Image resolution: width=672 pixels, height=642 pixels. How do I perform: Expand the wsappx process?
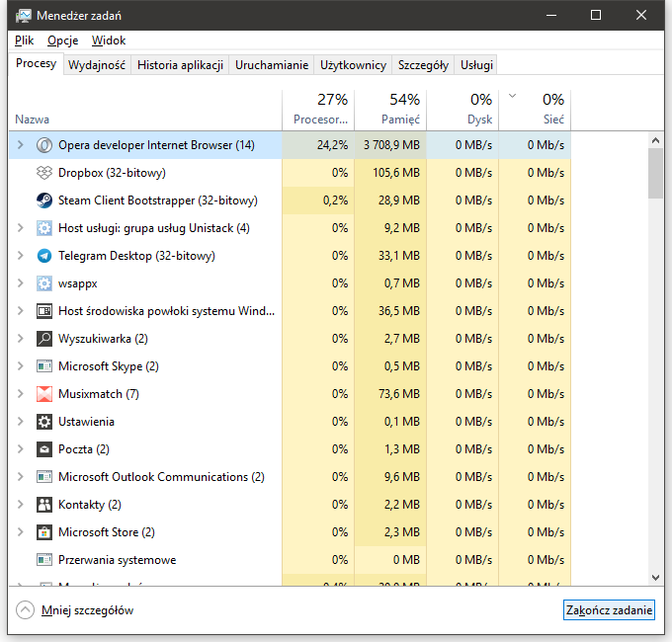tap(20, 283)
